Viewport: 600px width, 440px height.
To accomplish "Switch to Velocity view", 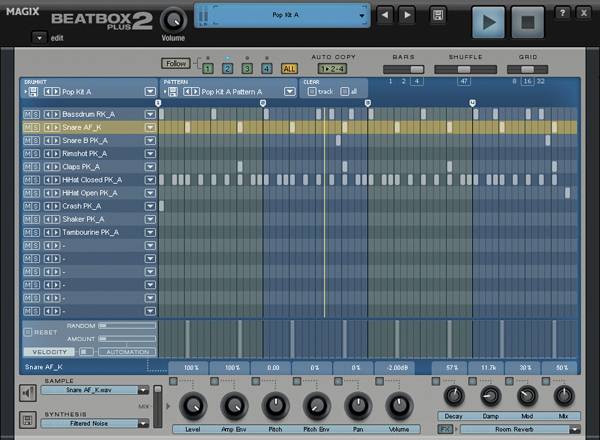I will [x=49, y=352].
